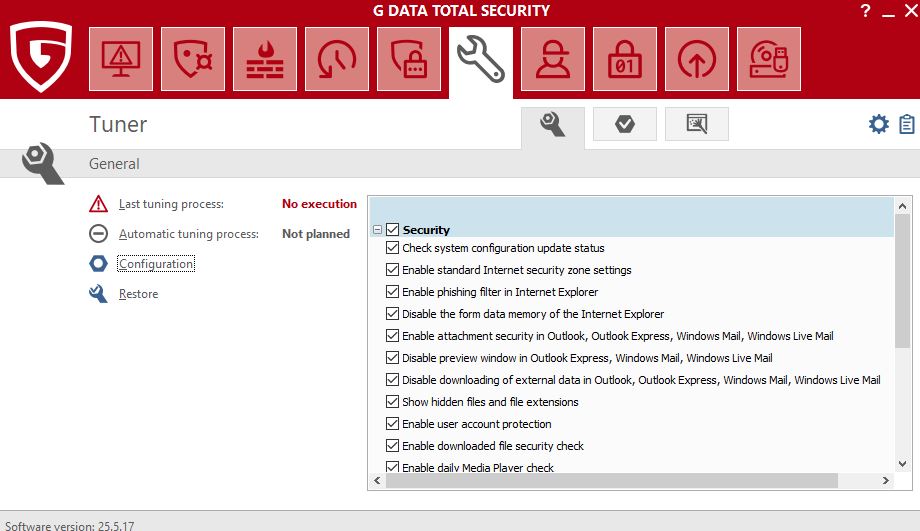Switch to the screen search tab
The width and height of the screenshot is (920, 531).
click(x=697, y=124)
